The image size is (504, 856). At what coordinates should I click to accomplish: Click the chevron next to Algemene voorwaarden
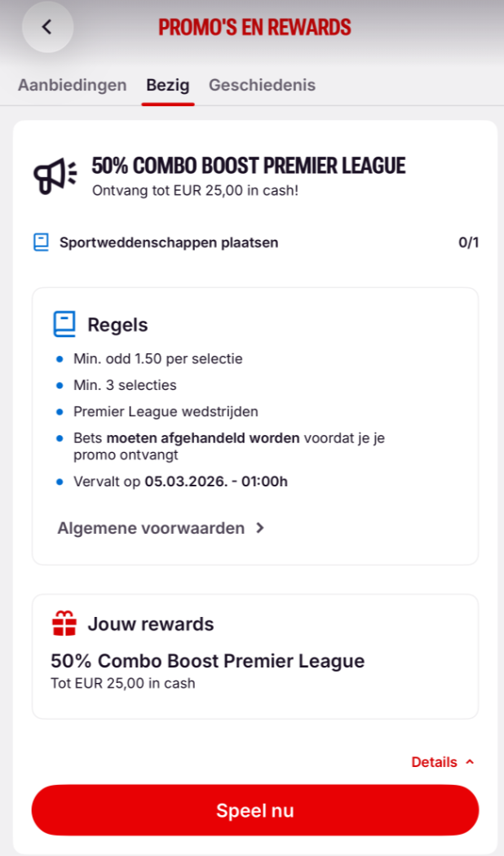click(260, 528)
